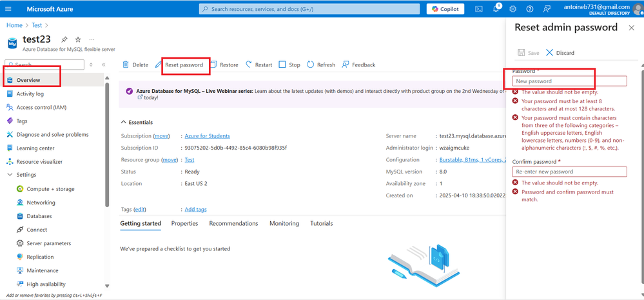Open more options ellipsis next to test23
This screenshot has height=300, width=644.
(92, 39)
